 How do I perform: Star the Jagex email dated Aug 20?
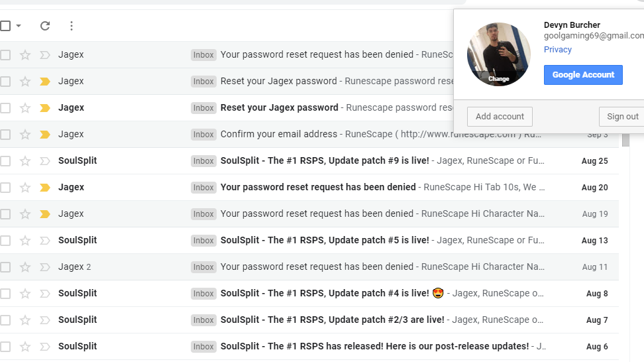coord(25,188)
